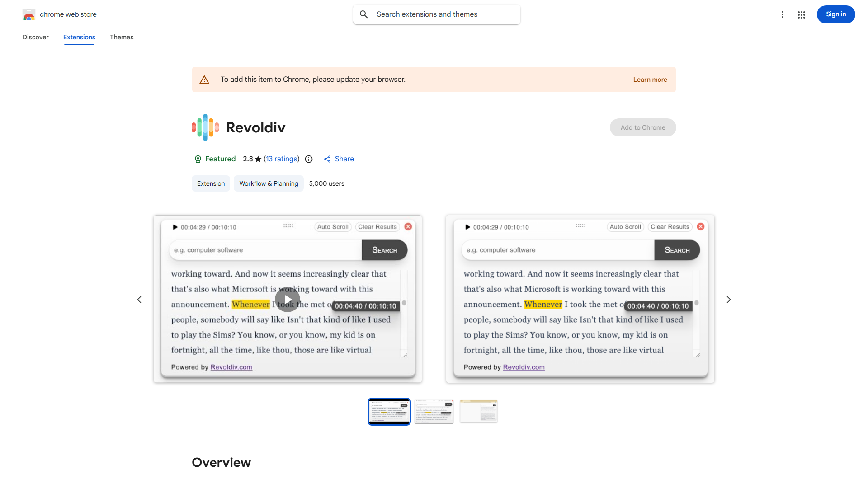Switch to the Discover tab
Viewport: 868px width, 488px height.
35,37
